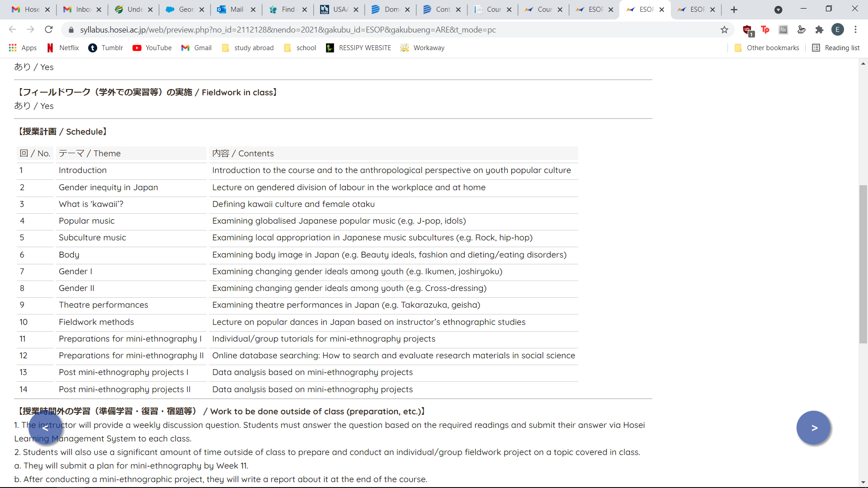This screenshot has height=488, width=868.
Task: Open the tab search dropdown arrow
Action: [x=778, y=9]
